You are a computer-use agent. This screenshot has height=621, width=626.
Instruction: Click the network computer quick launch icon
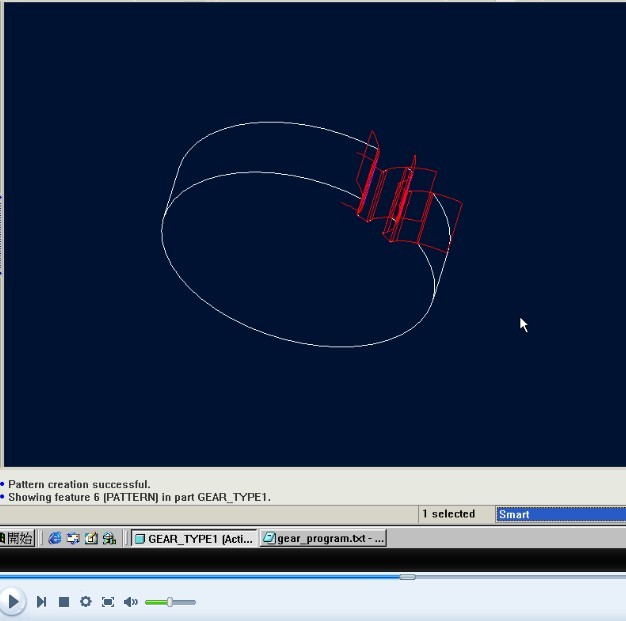click(109, 538)
